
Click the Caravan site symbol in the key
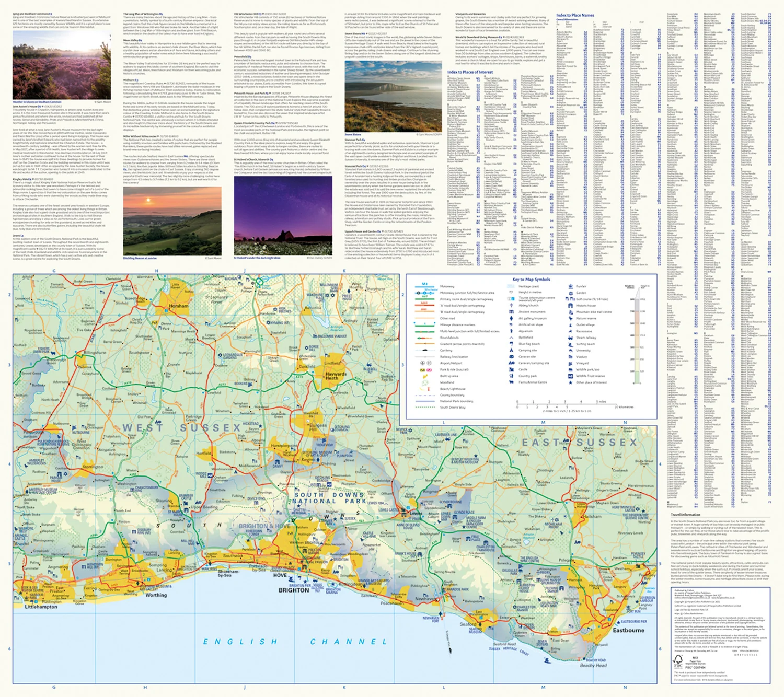511,356
